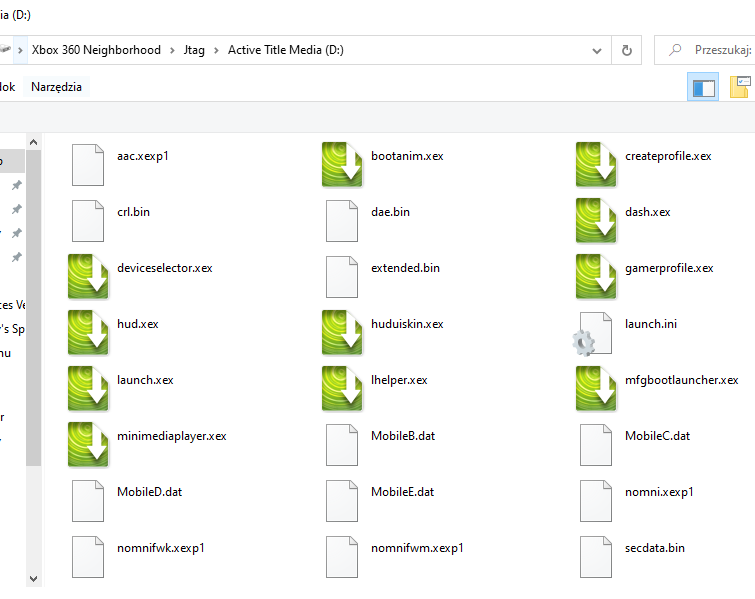The width and height of the screenshot is (755, 599).
Task: Refresh the current folder view
Action: 626,50
